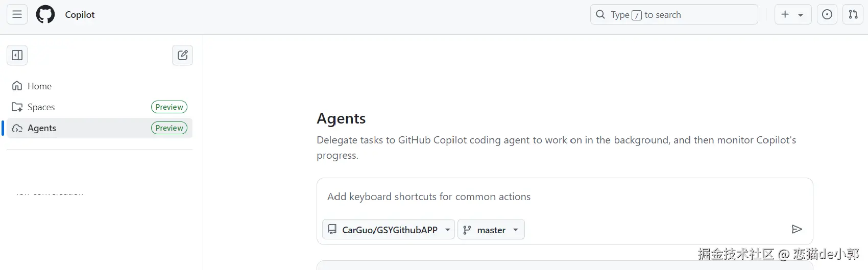Image resolution: width=868 pixels, height=270 pixels.
Task: Open the master branch dropdown
Action: [x=491, y=230]
